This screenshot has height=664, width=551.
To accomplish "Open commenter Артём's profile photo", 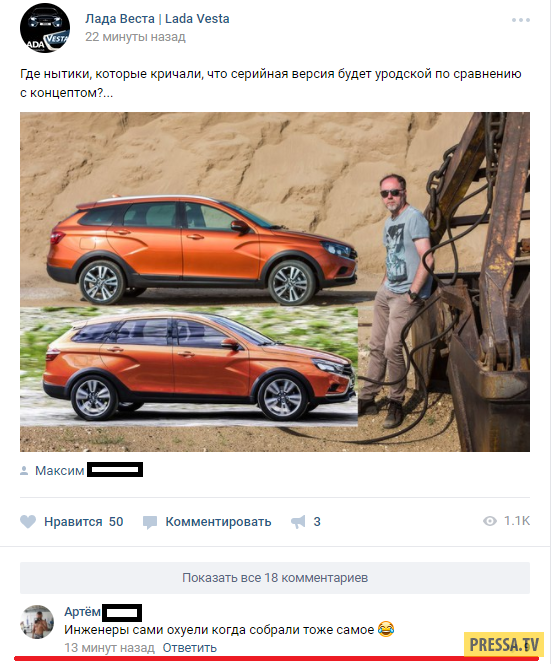I will tap(37, 621).
